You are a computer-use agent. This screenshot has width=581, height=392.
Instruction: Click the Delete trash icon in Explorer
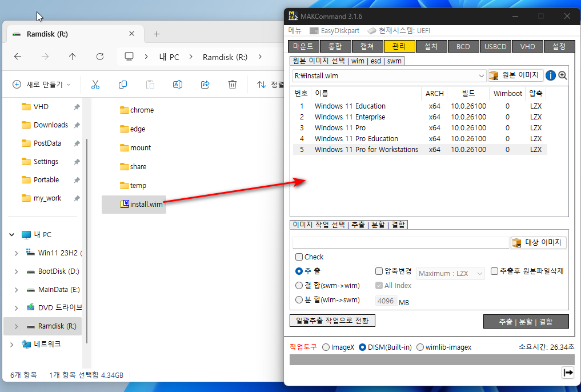(233, 85)
